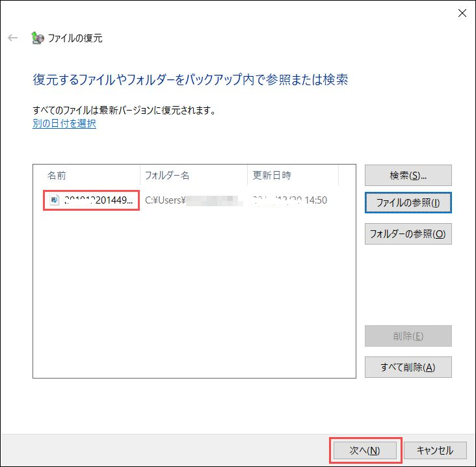Click 次へ(N) to proceed
The height and width of the screenshot is (467, 476).
365,450
